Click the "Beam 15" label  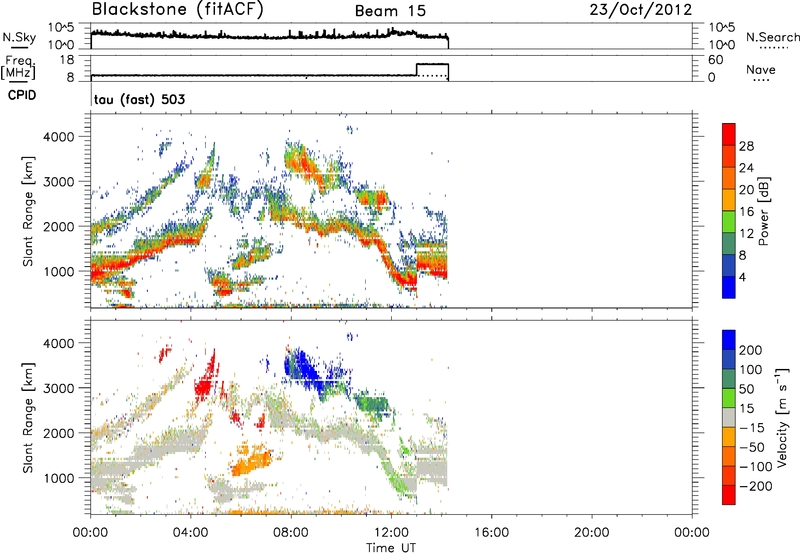click(x=390, y=11)
